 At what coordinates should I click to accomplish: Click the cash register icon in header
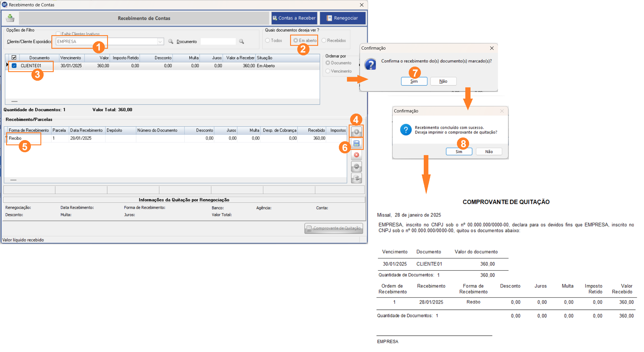[10, 18]
